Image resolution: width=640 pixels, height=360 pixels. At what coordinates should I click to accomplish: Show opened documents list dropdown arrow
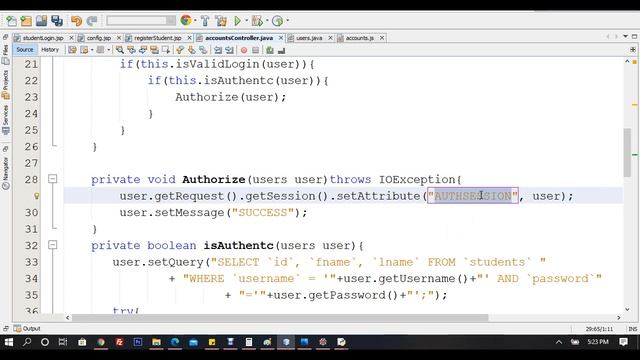[625, 37]
